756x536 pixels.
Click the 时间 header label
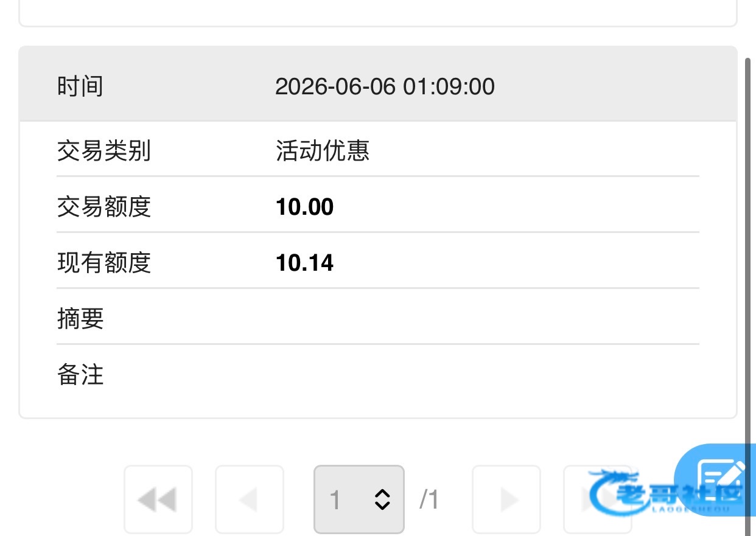[80, 86]
